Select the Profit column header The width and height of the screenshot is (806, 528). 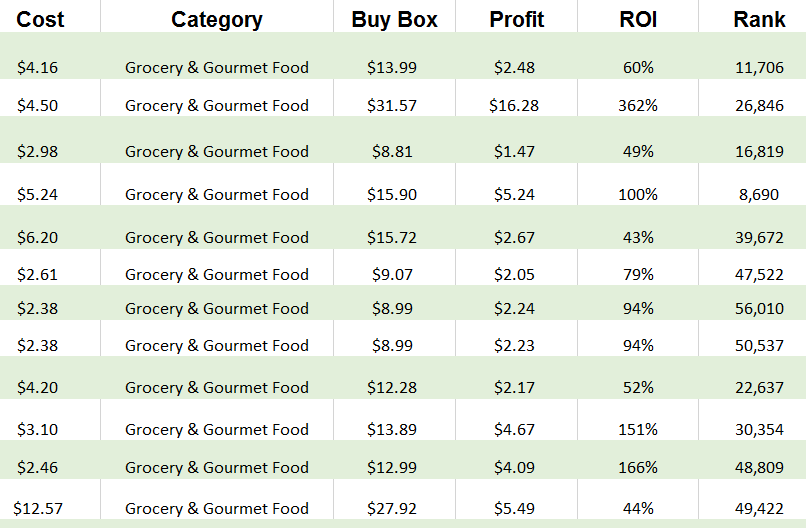tap(516, 20)
